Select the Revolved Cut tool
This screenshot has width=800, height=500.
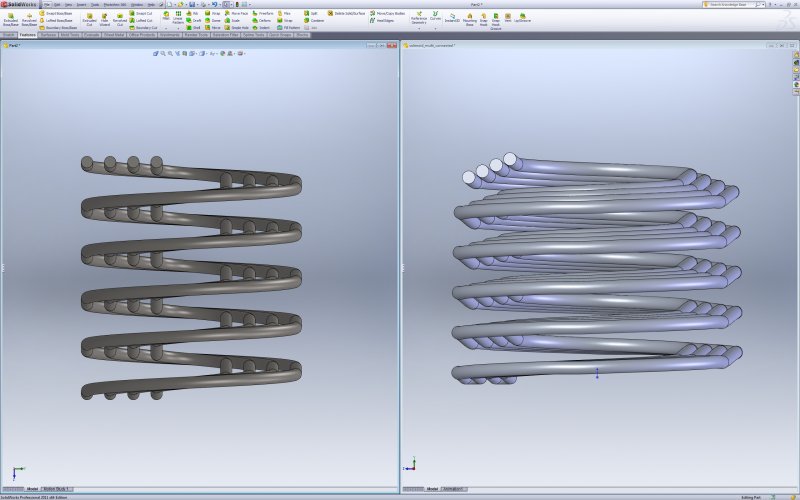click(x=120, y=20)
